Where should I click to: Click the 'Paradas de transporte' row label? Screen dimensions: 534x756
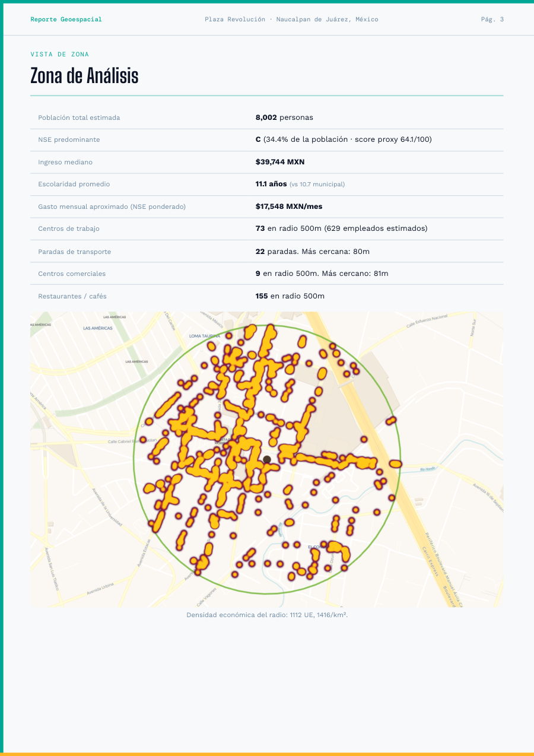[x=74, y=252]
